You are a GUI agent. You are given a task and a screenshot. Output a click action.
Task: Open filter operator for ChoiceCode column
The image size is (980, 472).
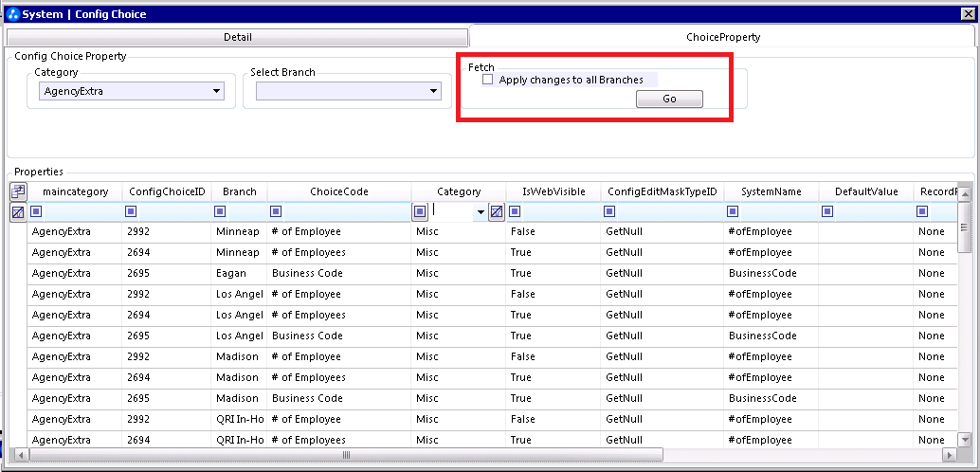coord(276,212)
